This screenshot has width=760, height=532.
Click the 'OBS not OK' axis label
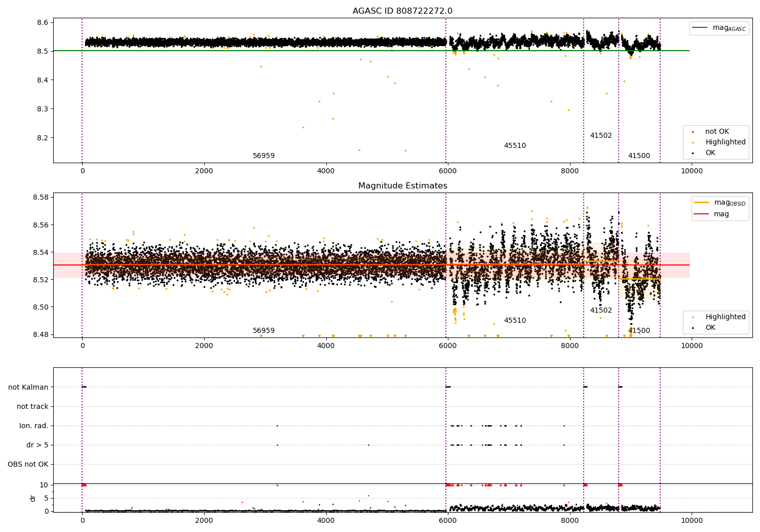coord(28,464)
